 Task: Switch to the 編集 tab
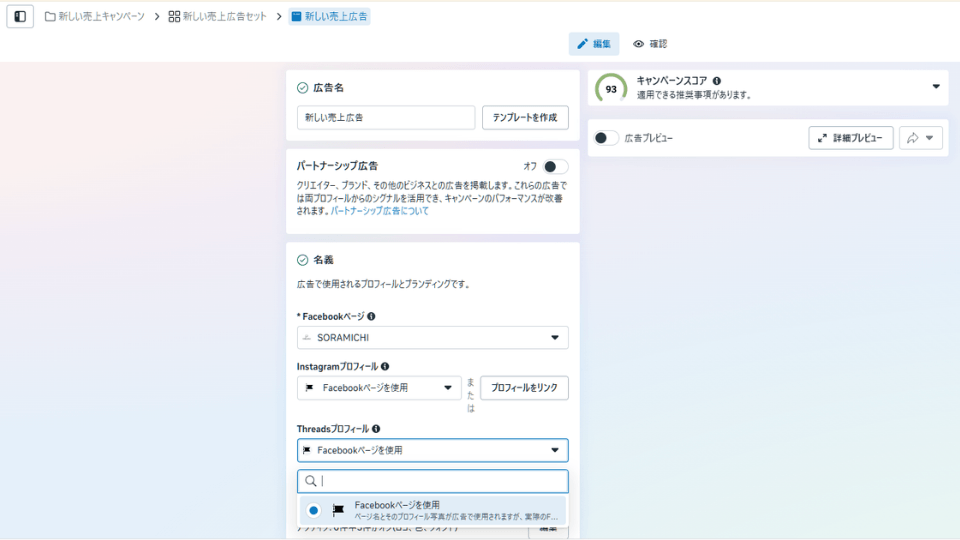pyautogui.click(x=594, y=44)
